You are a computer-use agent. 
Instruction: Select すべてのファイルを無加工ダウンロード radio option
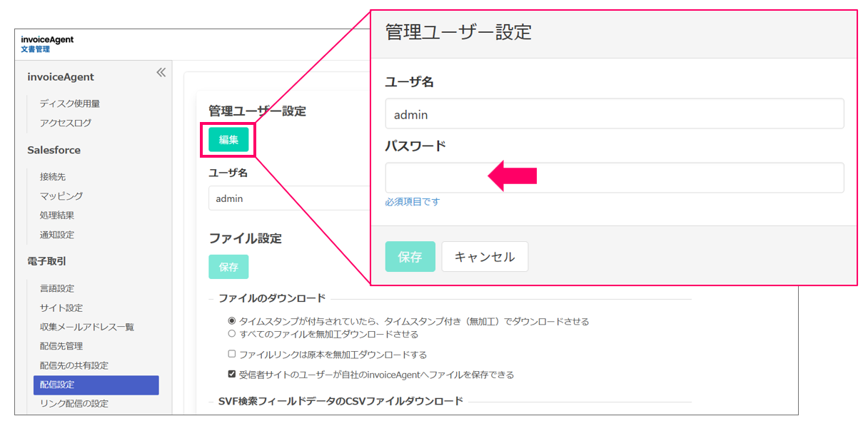tap(231, 333)
